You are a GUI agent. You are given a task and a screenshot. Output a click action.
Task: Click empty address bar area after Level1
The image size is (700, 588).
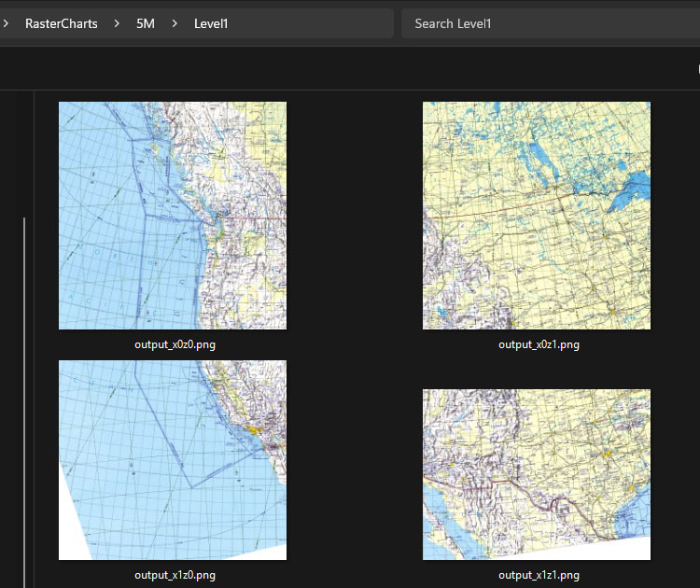point(313,23)
